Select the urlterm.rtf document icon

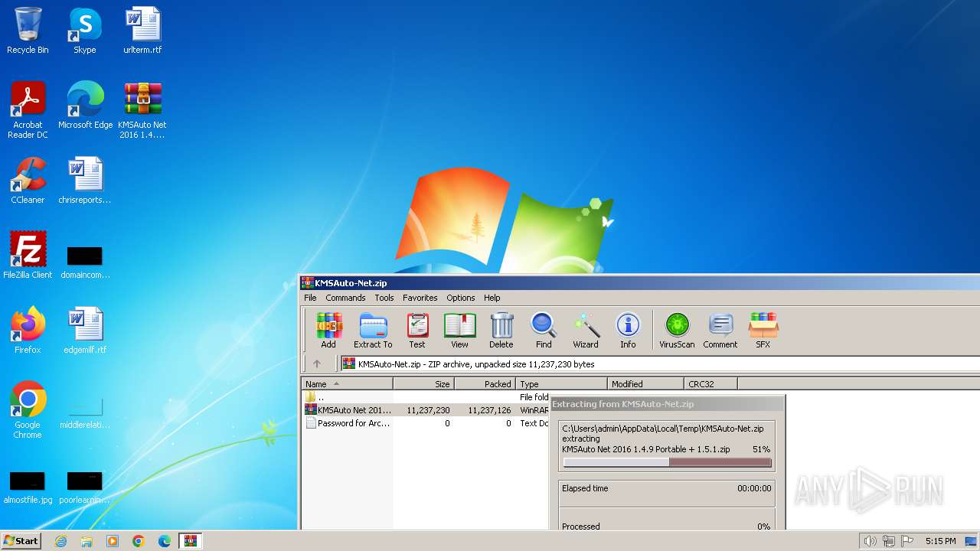[x=142, y=31]
